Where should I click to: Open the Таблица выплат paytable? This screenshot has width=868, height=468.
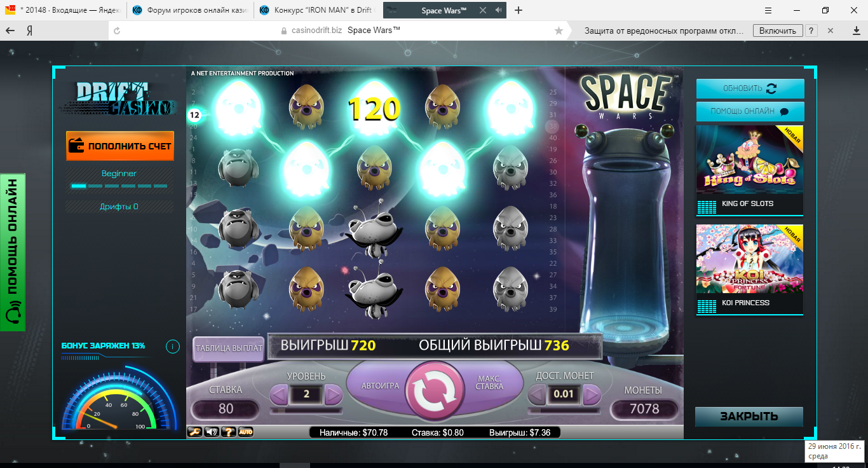click(x=228, y=348)
